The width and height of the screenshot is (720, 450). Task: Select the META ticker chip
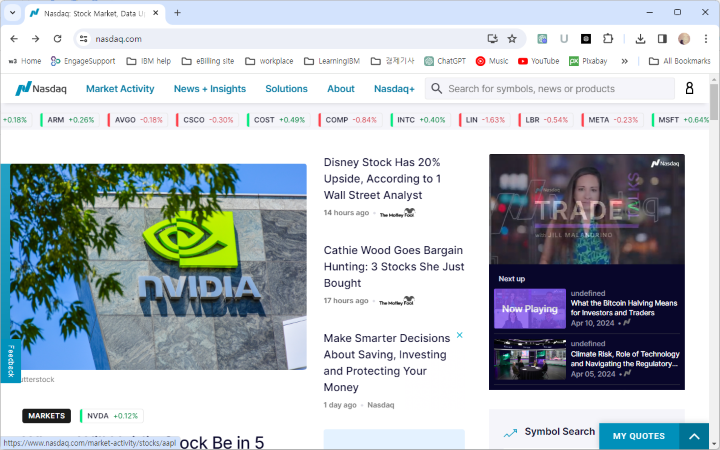(612, 120)
